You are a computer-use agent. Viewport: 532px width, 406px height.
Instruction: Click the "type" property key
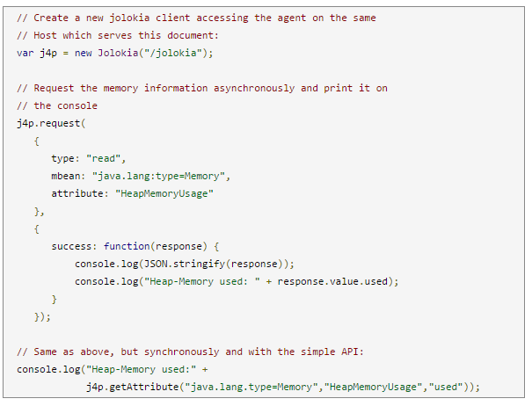point(63,158)
